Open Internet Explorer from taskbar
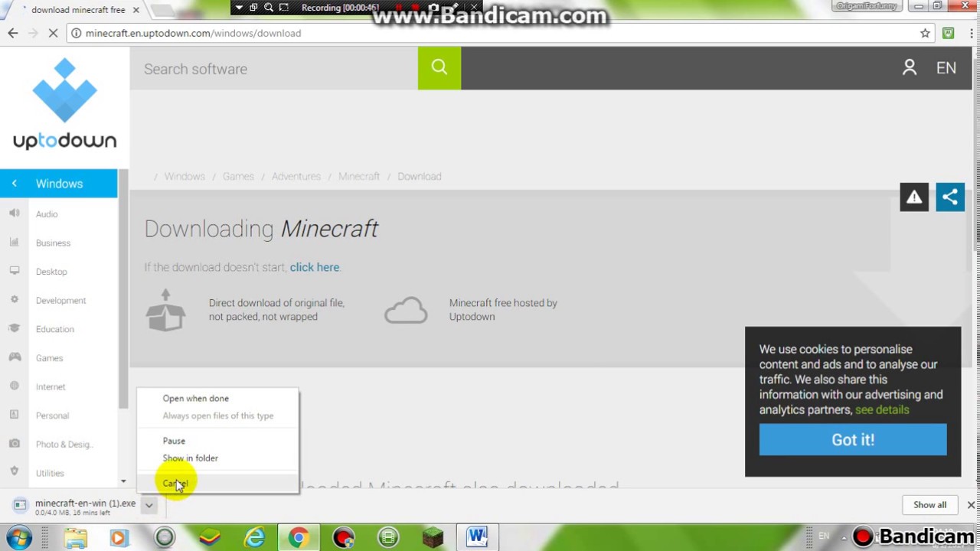This screenshot has width=980, height=551. pyautogui.click(x=254, y=537)
